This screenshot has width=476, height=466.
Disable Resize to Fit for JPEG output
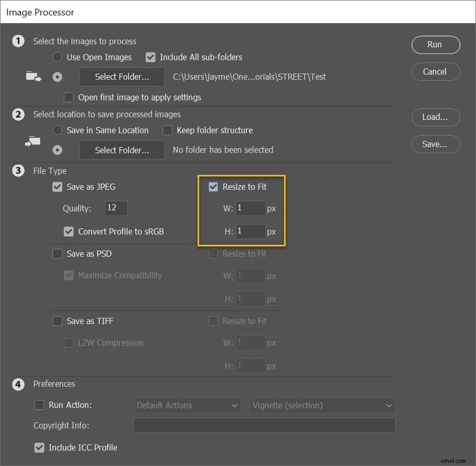213,187
